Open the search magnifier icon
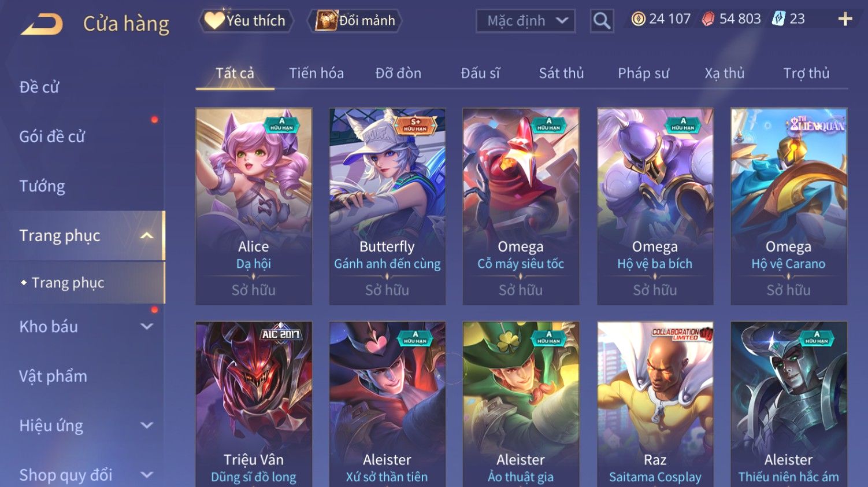 602,21
